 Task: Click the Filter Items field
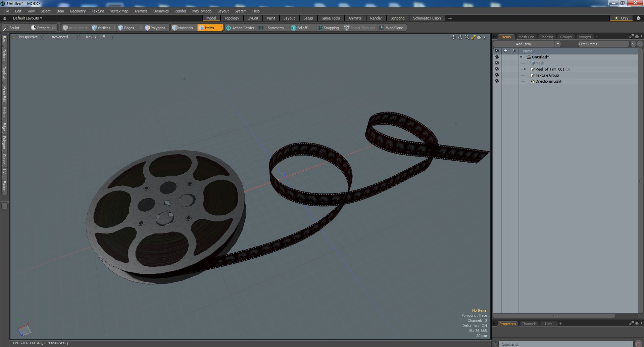point(603,44)
